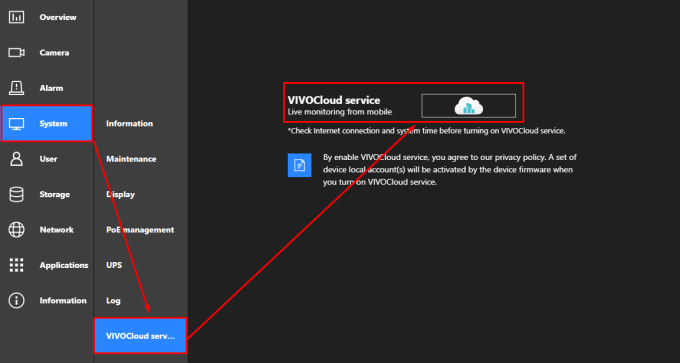The height and width of the screenshot is (363, 680).
Task: Open the PoE management submenu item
Action: click(x=140, y=230)
